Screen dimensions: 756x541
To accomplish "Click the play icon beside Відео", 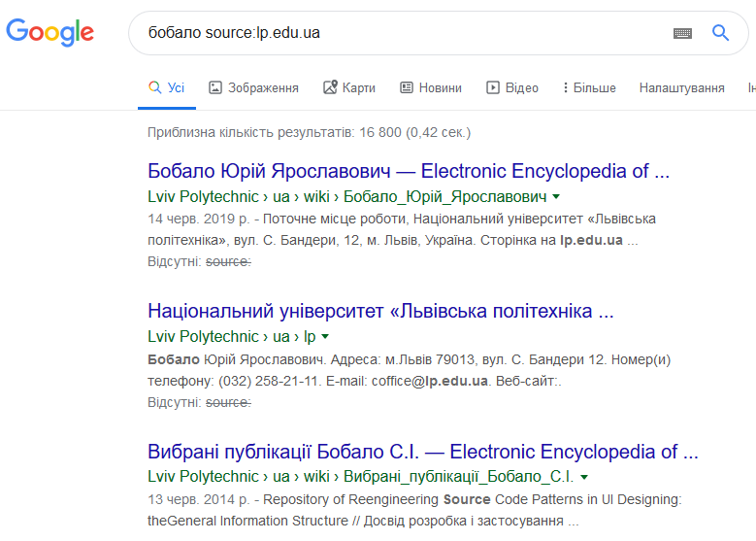I will click(x=493, y=87).
